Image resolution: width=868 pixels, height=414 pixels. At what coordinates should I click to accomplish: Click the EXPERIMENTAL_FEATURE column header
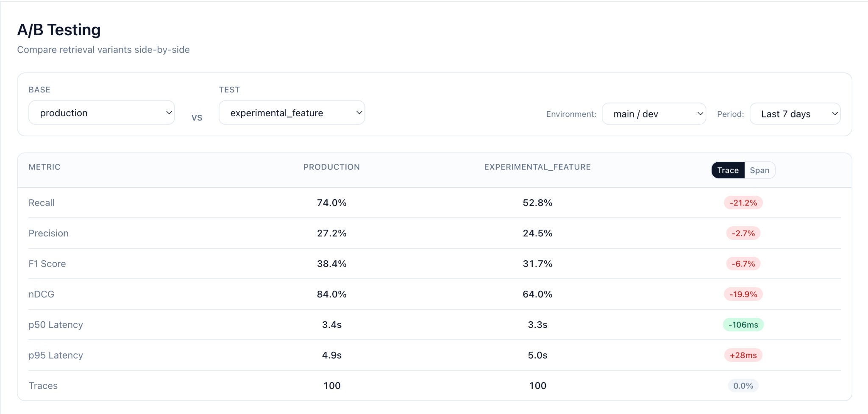point(537,167)
